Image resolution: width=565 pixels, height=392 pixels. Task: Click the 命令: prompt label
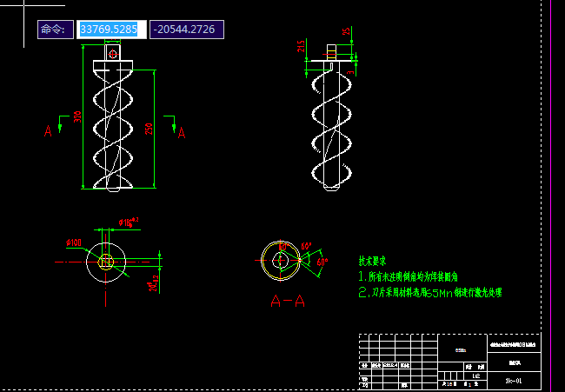(x=56, y=30)
